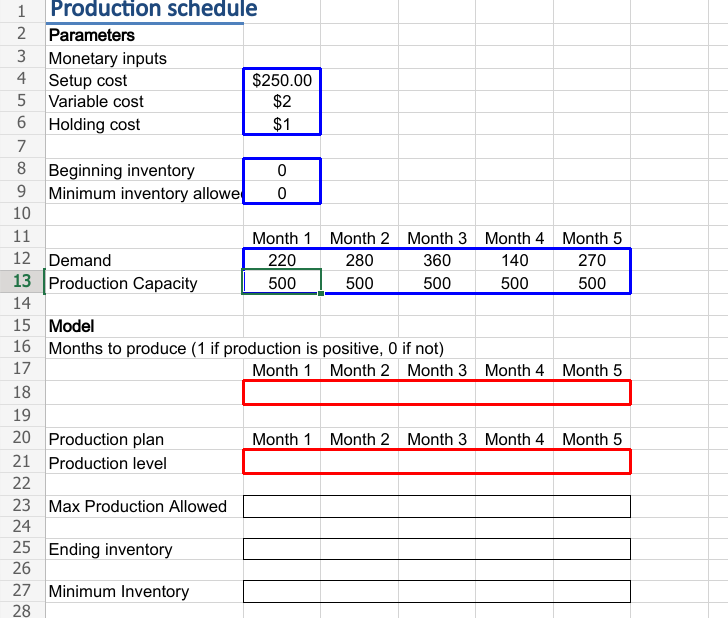Viewport: 728px width, 618px height.
Task: Click Month 1 header in row 11
Action: click(x=282, y=238)
